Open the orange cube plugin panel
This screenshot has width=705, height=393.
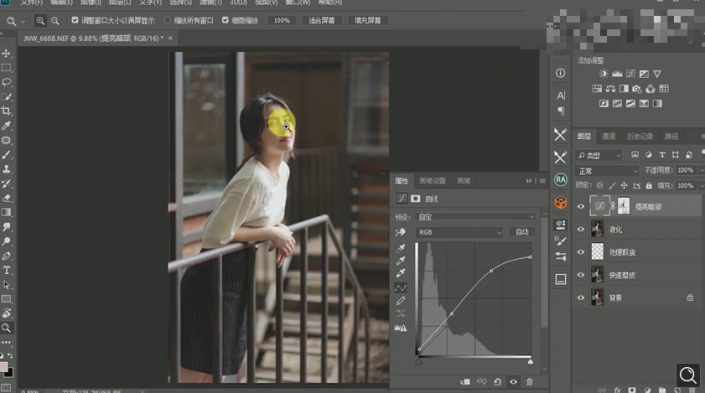coord(560,202)
